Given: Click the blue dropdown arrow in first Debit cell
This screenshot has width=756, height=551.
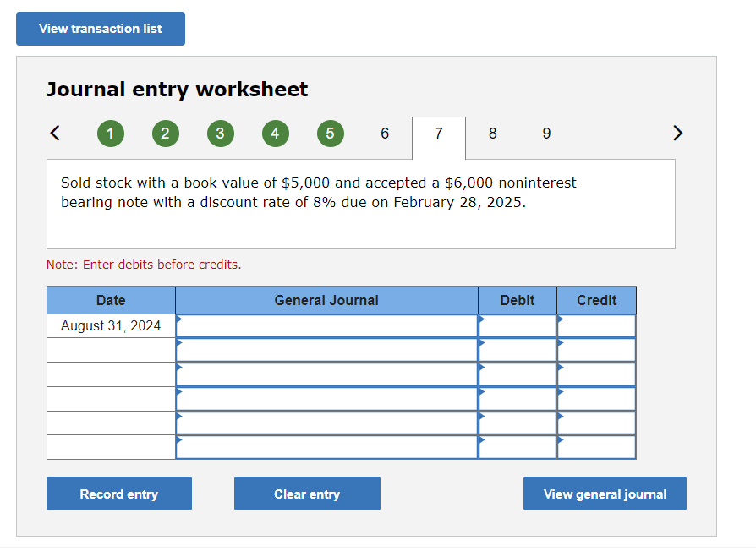Looking at the screenshot, I should 482,319.
